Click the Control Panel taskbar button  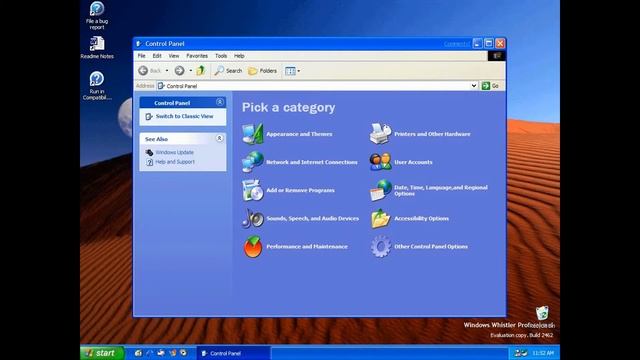click(x=233, y=353)
